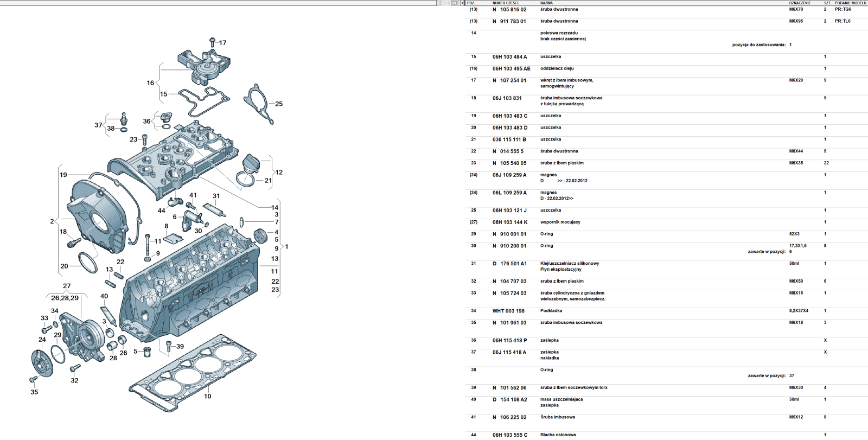
Task: Click the PR:TG6 model cell
Action: (x=843, y=10)
